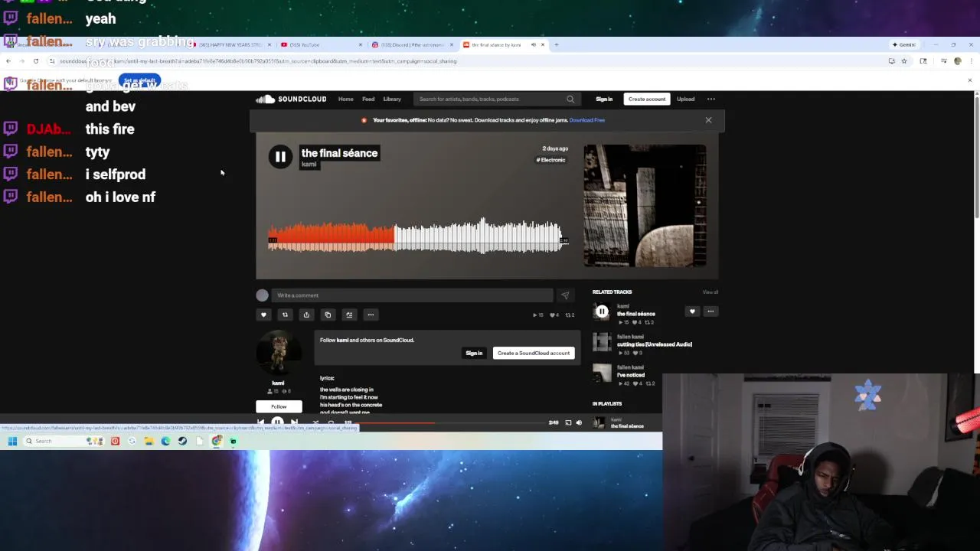This screenshot has width=980, height=551.
Task: Pause the final séance in related tracks
Action: click(602, 311)
